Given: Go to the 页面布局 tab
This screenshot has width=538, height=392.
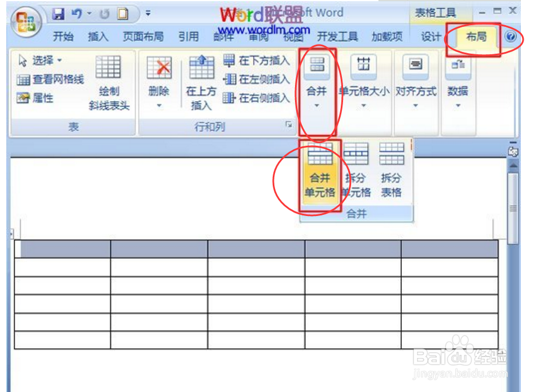Looking at the screenshot, I should [143, 37].
